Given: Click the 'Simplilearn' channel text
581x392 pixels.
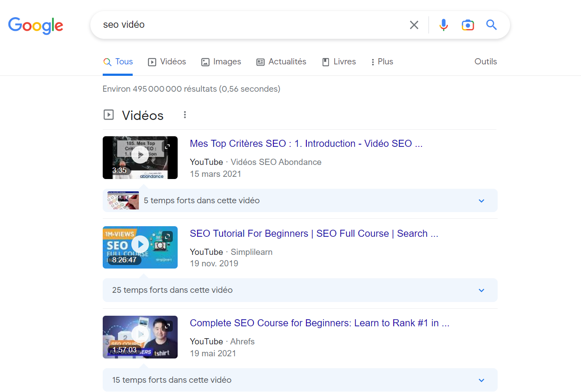Looking at the screenshot, I should (x=252, y=252).
